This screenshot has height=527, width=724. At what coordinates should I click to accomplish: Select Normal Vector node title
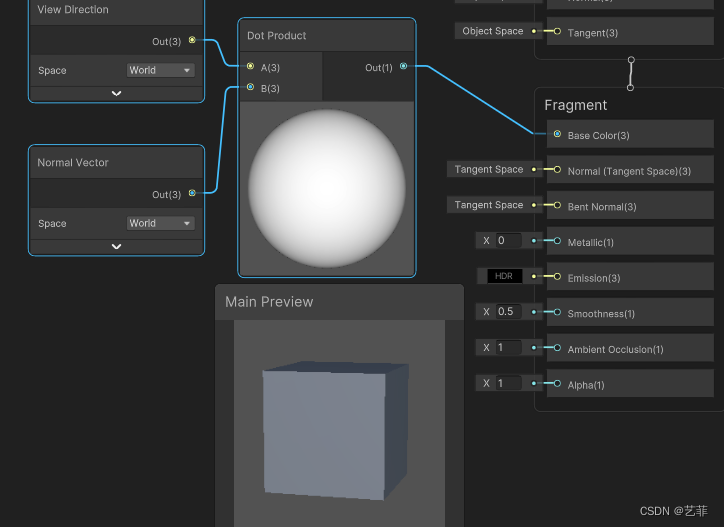pos(73,163)
